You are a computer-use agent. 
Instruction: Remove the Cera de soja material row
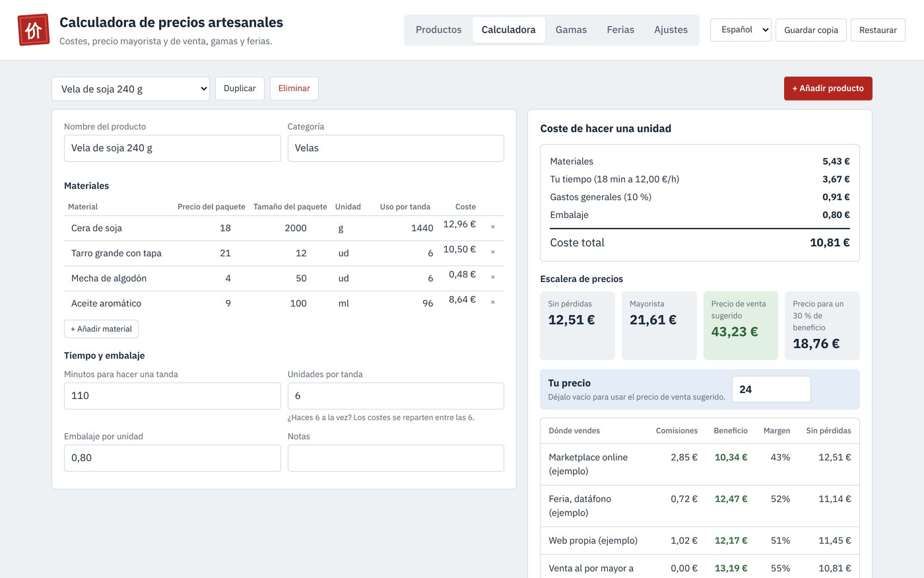[x=493, y=227]
